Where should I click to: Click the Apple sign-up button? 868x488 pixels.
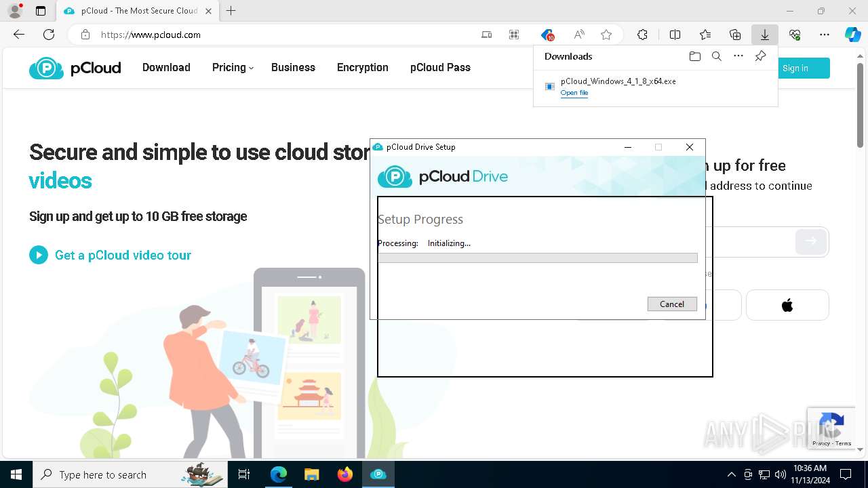[787, 305]
